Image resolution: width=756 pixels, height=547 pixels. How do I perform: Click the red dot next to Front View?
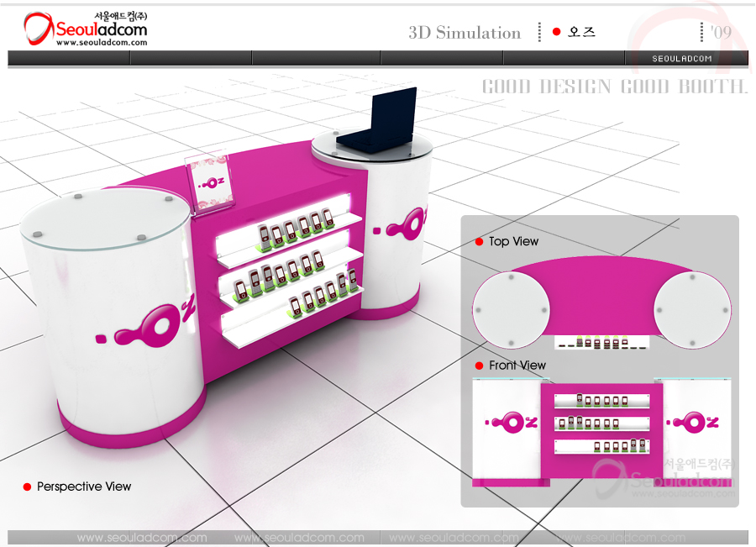[x=479, y=366]
